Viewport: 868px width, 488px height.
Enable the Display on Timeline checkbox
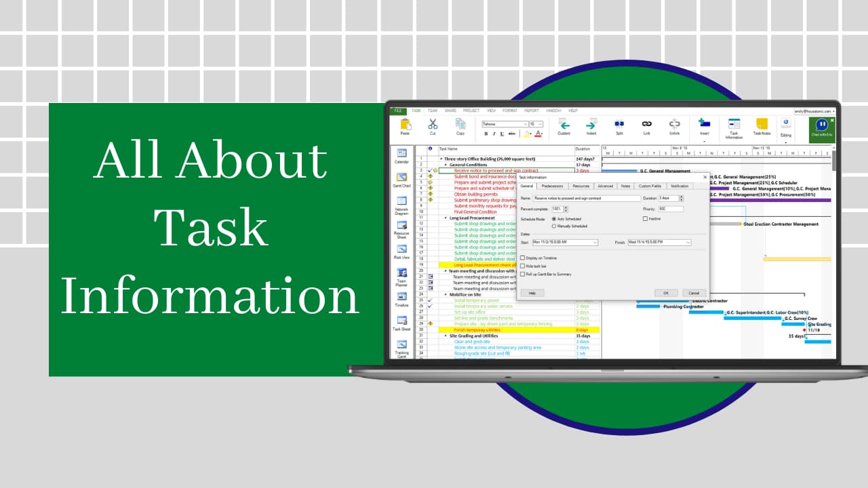pyautogui.click(x=522, y=258)
